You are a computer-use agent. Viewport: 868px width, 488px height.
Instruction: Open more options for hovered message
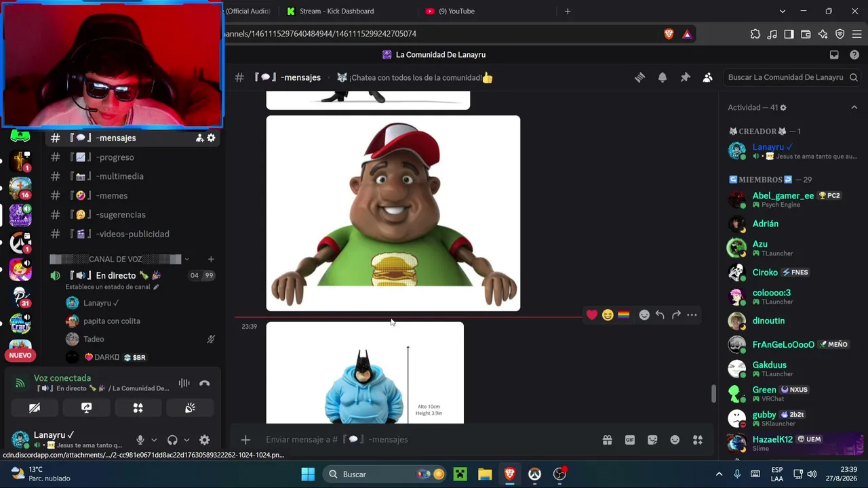(692, 314)
